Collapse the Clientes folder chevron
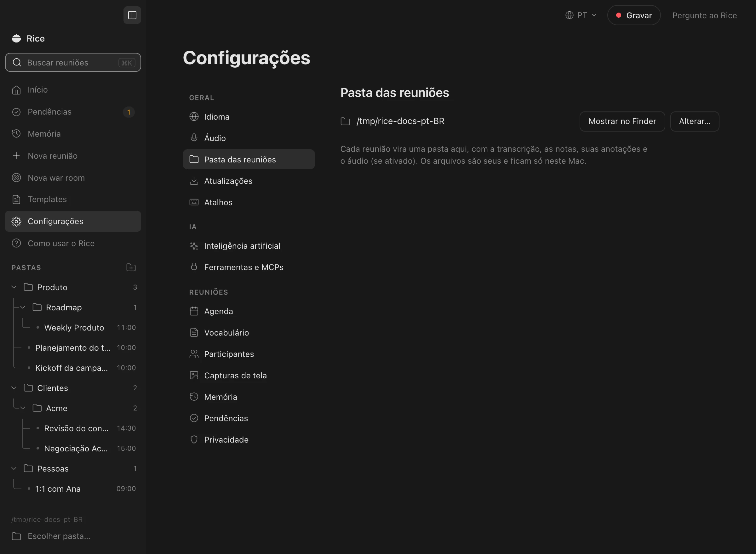This screenshot has height=554, width=756. [x=14, y=388]
